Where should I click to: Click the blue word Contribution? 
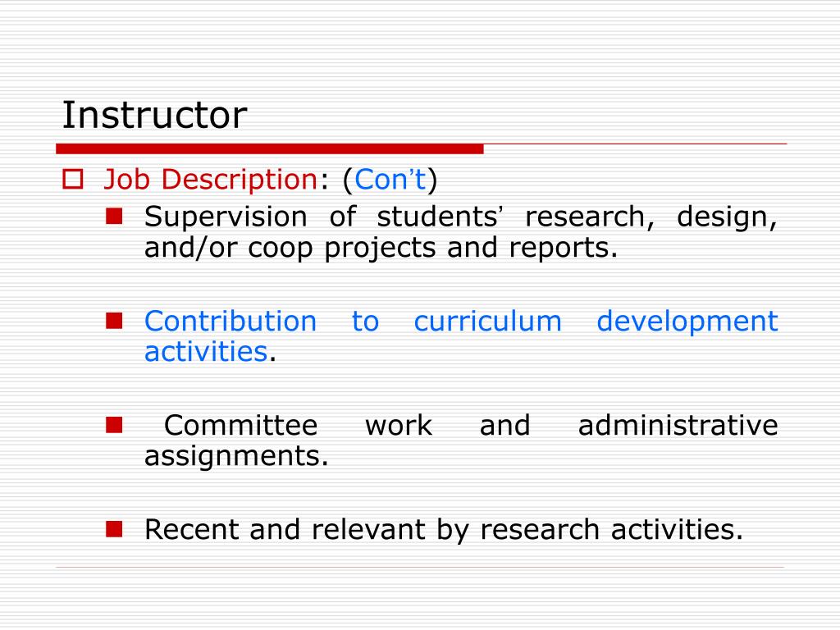[231, 322]
